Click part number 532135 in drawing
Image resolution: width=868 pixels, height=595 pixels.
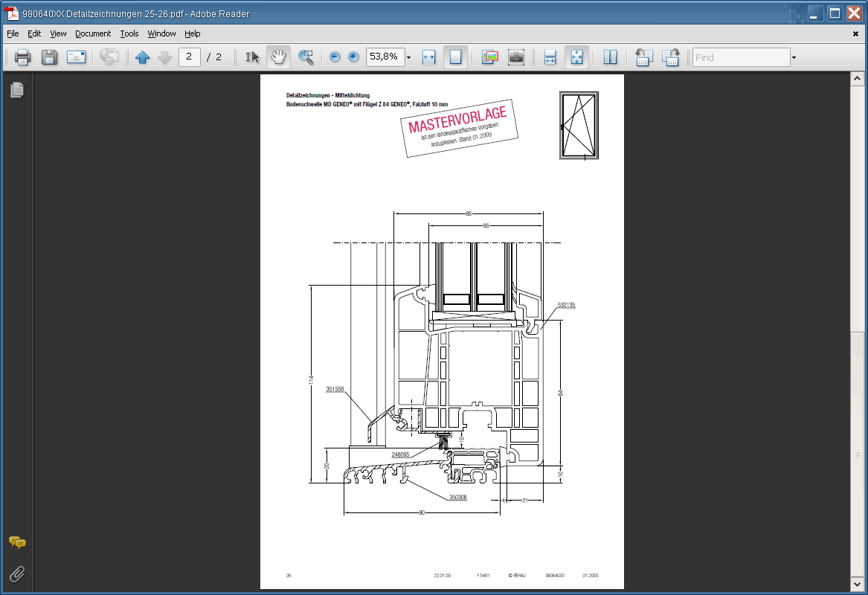pos(566,305)
